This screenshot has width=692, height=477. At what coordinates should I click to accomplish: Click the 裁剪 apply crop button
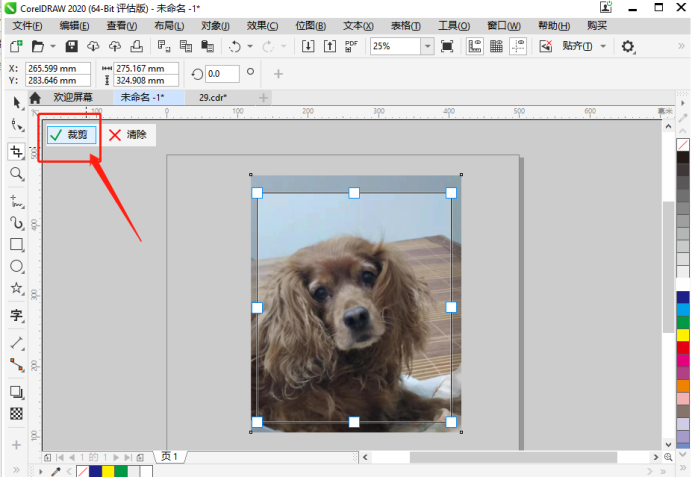[71, 135]
